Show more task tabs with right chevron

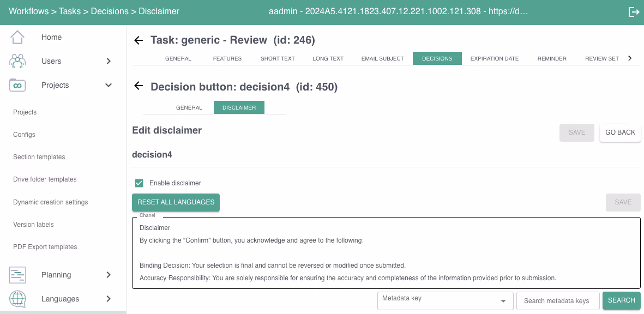tap(630, 58)
